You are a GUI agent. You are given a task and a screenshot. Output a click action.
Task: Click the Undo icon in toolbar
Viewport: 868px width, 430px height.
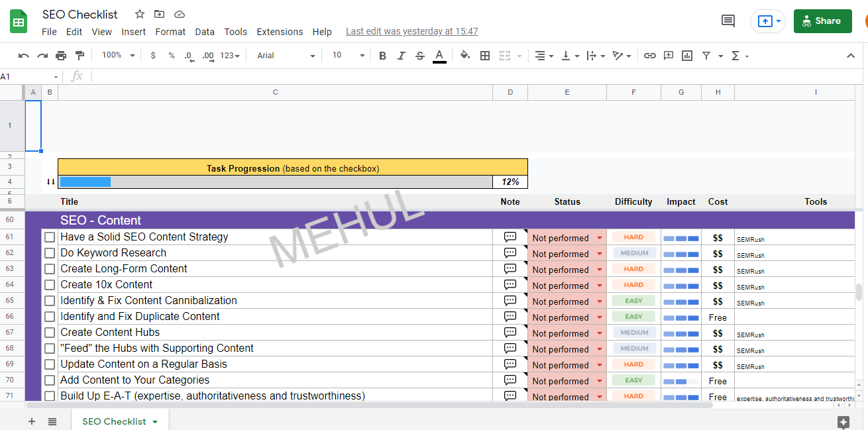[24, 56]
